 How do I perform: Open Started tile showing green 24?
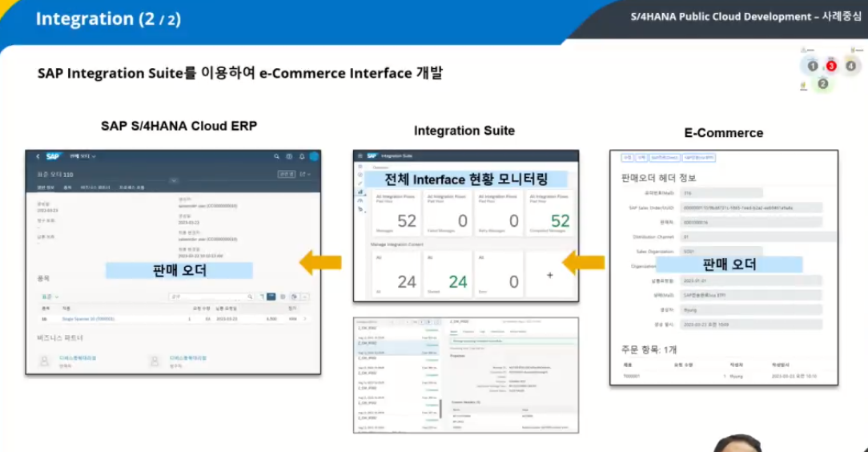[447, 274]
